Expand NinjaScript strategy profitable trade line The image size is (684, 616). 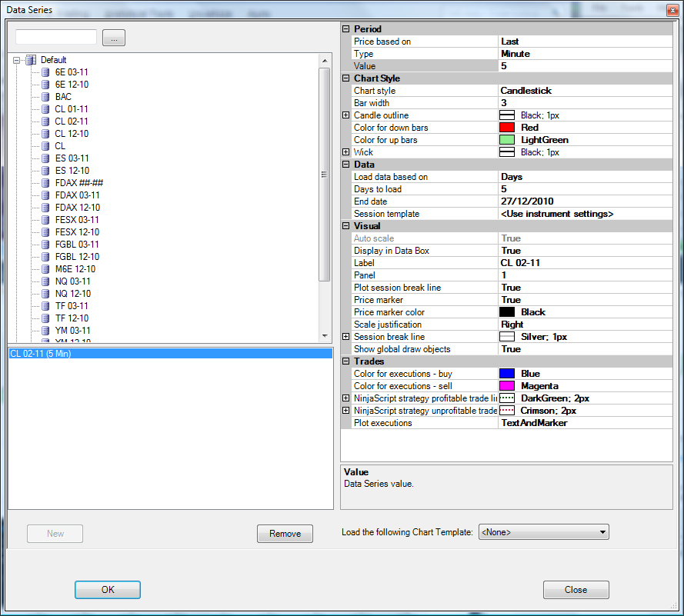pos(346,398)
